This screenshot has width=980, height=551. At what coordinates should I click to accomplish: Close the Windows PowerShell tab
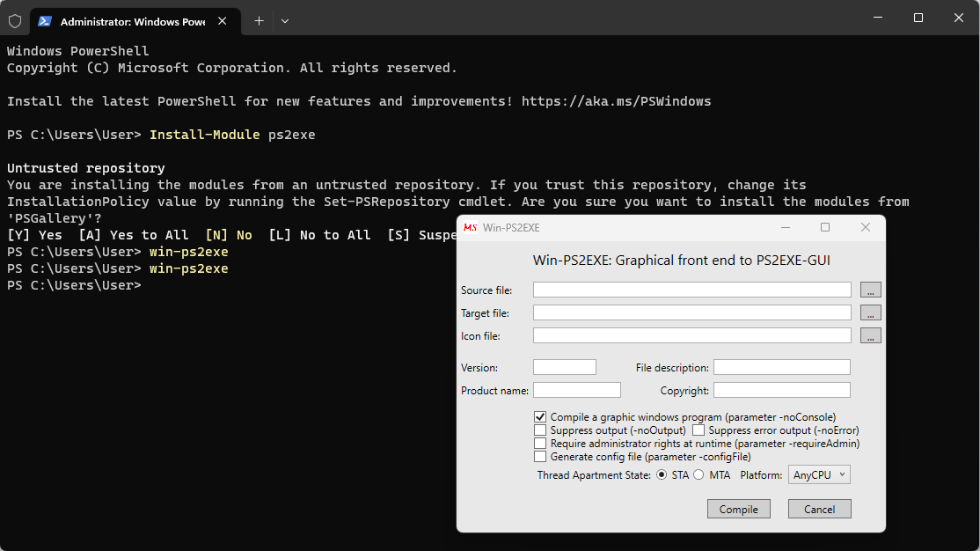[222, 21]
